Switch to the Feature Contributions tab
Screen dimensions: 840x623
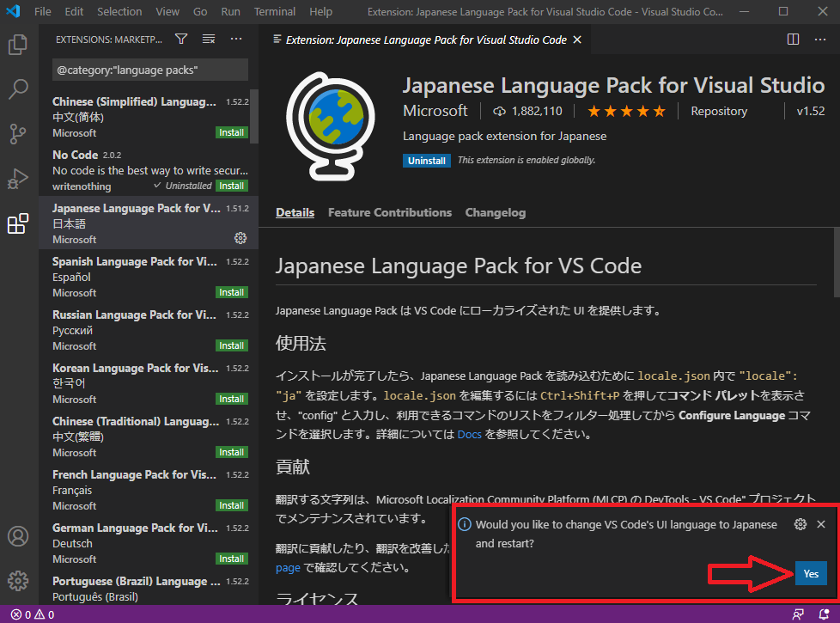click(x=390, y=213)
